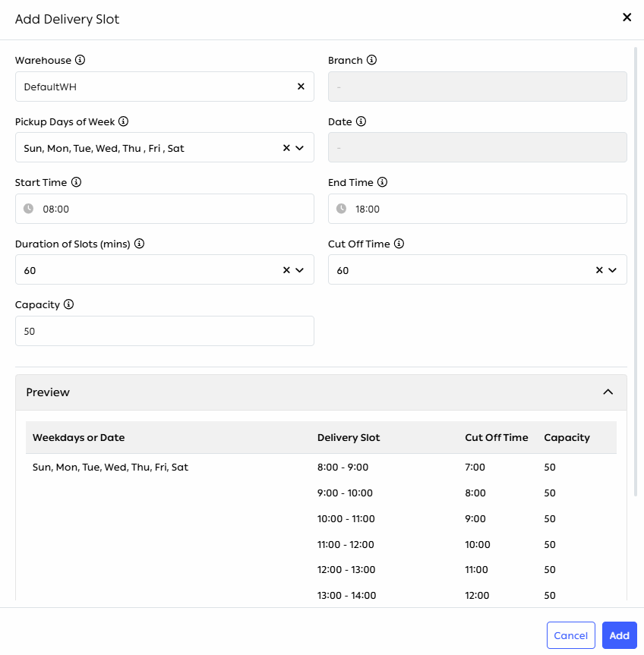Open the Cut Off Time dropdown
Image resolution: width=644 pixels, height=655 pixels.
(x=612, y=270)
